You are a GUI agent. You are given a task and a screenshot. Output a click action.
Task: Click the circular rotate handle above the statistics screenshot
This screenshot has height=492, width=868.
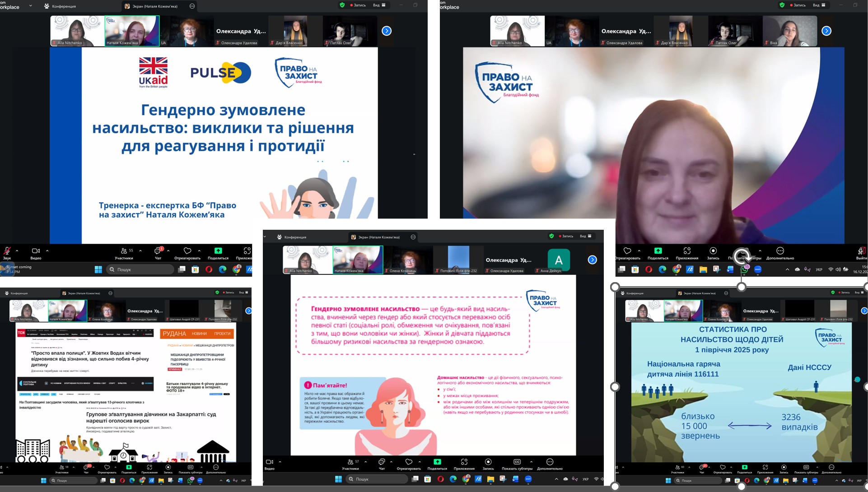742,257
